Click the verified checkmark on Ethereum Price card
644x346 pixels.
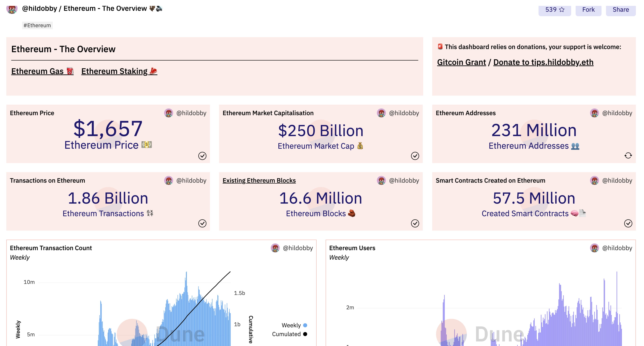pyautogui.click(x=202, y=156)
